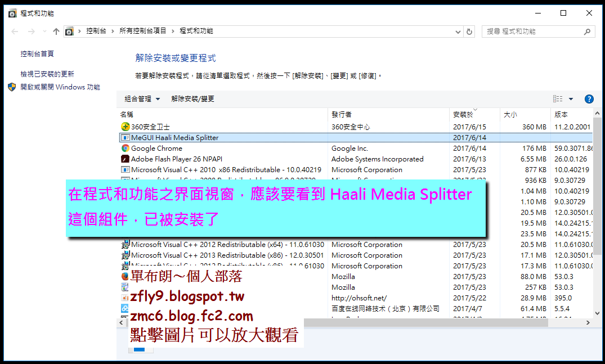Click Adobe Systems Incorporated publisher cell

click(x=378, y=159)
